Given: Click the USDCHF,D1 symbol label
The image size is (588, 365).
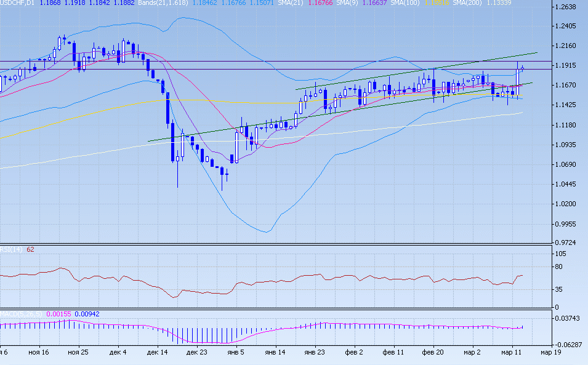Looking at the screenshot, I should point(17,3).
